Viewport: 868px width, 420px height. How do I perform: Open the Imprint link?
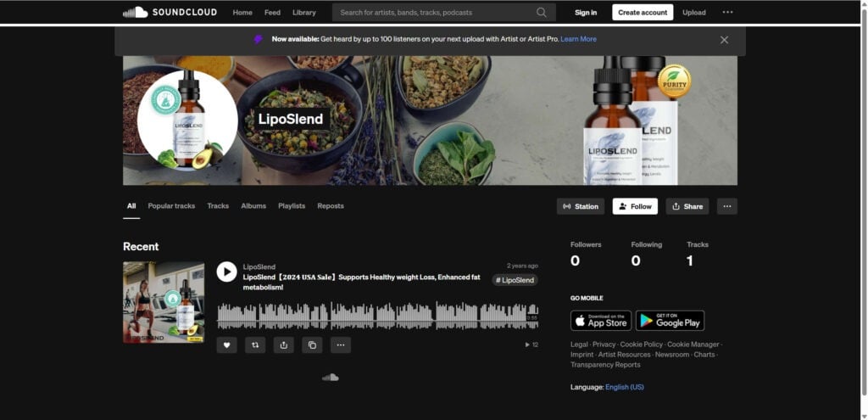click(581, 355)
